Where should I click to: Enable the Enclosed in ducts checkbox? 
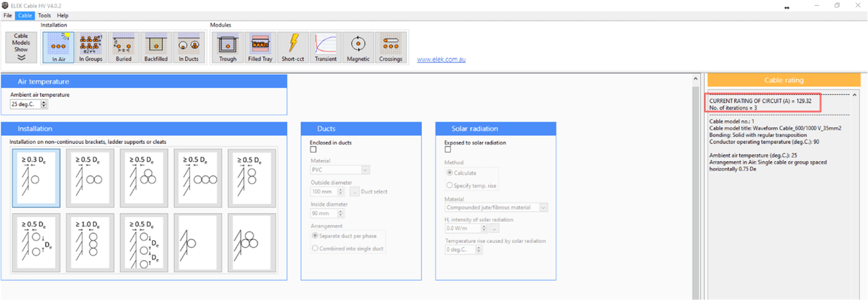click(313, 150)
